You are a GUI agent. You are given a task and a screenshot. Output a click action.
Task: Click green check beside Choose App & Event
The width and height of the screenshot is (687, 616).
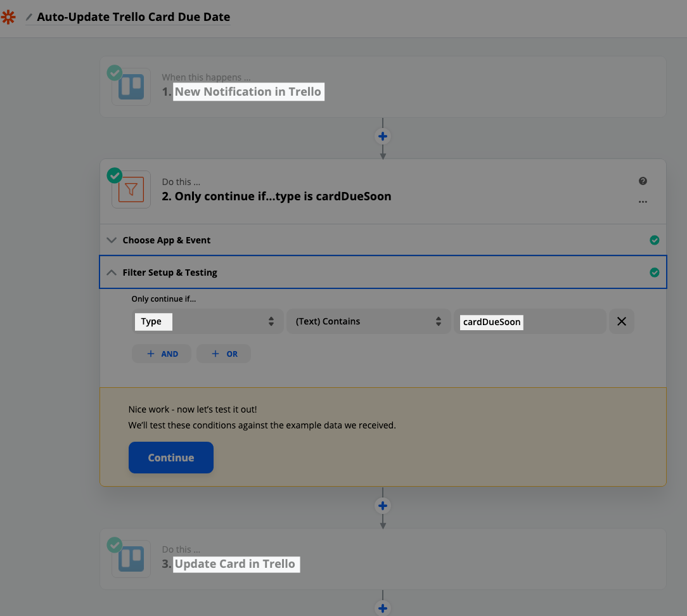pos(655,240)
